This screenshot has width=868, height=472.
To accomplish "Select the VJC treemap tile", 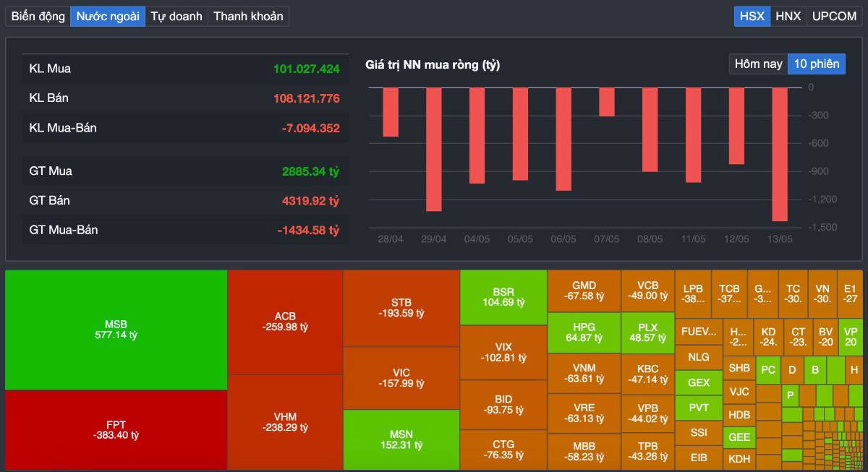I will [739, 392].
